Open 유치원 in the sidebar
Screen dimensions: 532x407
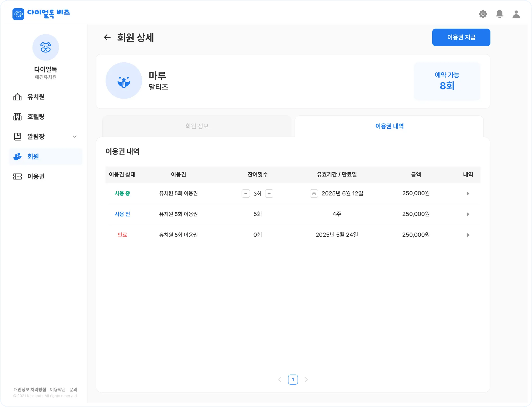(36, 97)
